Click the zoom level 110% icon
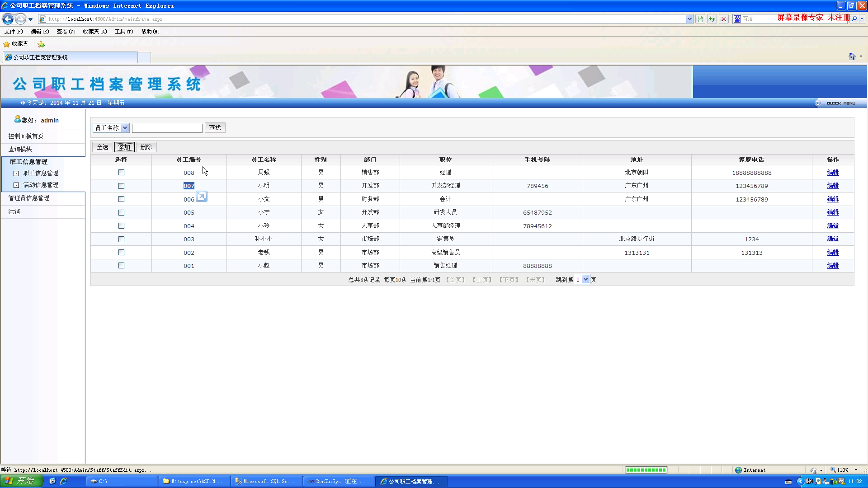Screen dimensions: 868x488 click(833, 470)
